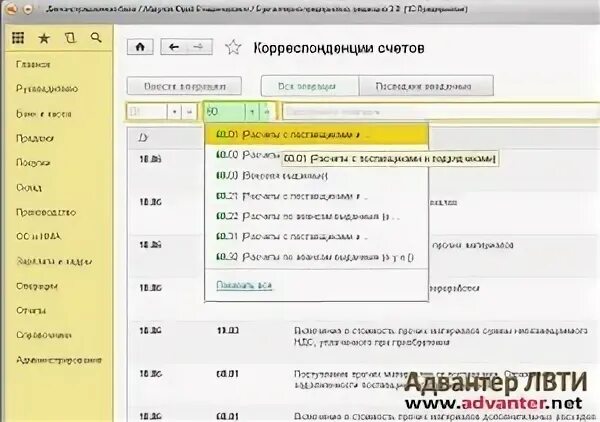Open the Favorites star in the sidebar toolbar
Screen dimensions: 600x422
click(x=44, y=38)
